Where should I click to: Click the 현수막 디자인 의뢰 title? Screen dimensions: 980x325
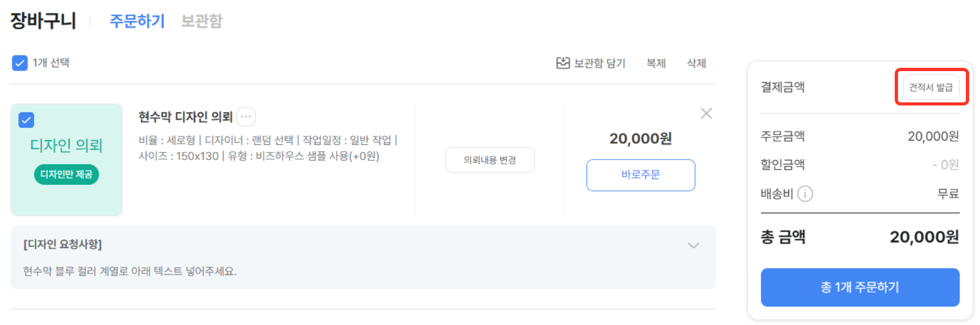point(185,117)
